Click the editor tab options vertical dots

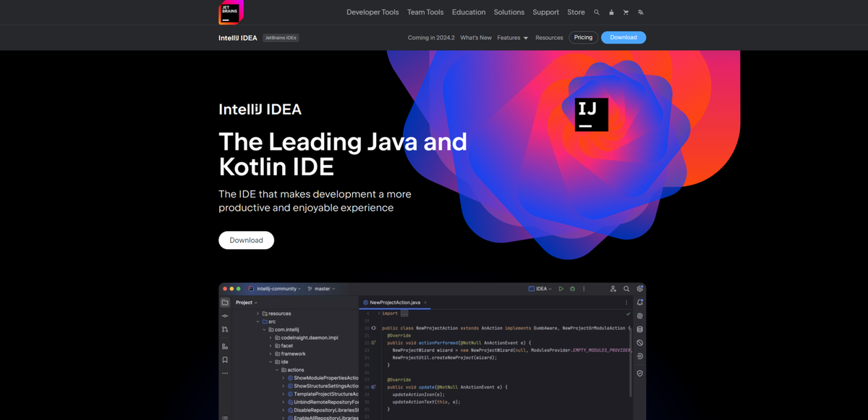pyautogui.click(x=626, y=302)
